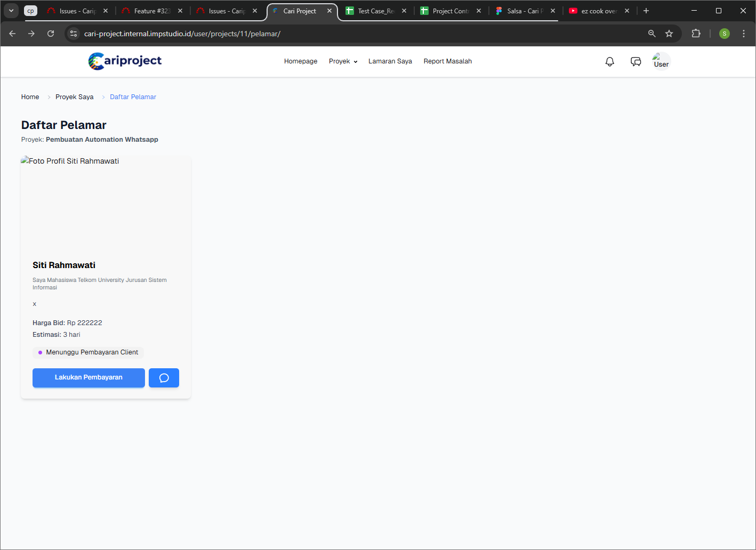Open the tab search dropdown arrow
The width and height of the screenshot is (756, 550).
coord(11,11)
